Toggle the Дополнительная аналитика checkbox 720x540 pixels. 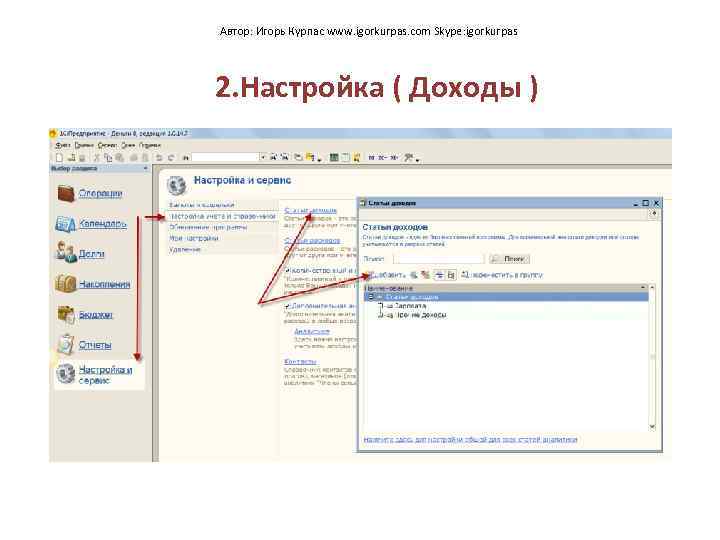(287, 306)
